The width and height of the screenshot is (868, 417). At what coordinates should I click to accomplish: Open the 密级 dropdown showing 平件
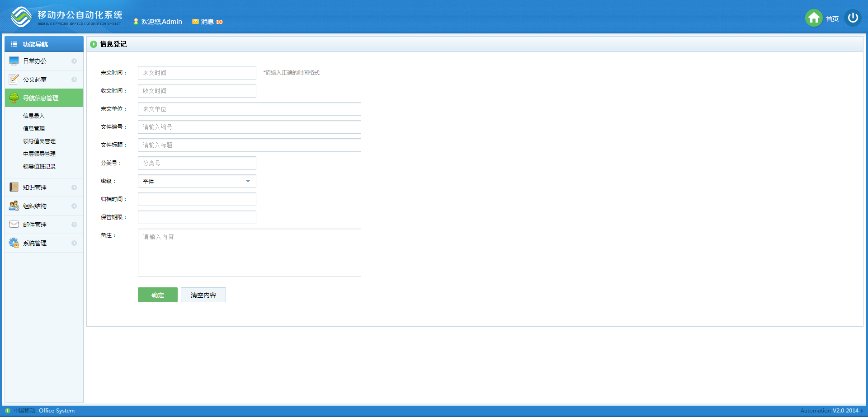point(197,181)
